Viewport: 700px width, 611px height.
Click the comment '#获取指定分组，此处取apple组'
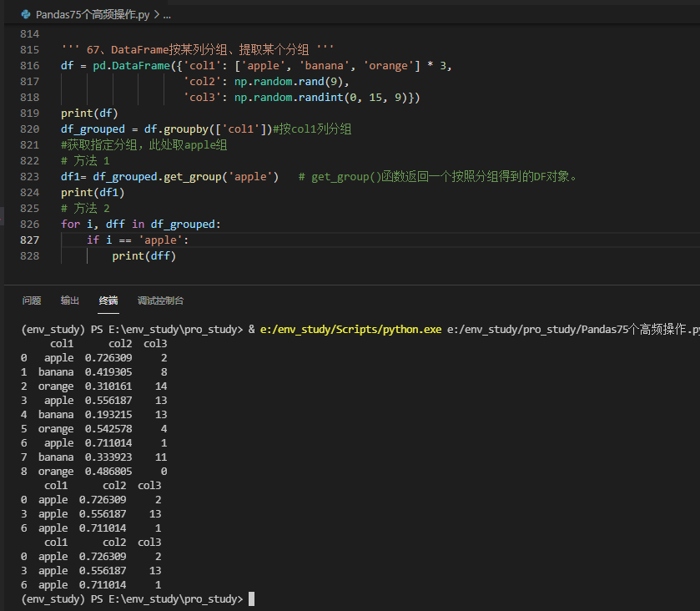tap(144, 145)
